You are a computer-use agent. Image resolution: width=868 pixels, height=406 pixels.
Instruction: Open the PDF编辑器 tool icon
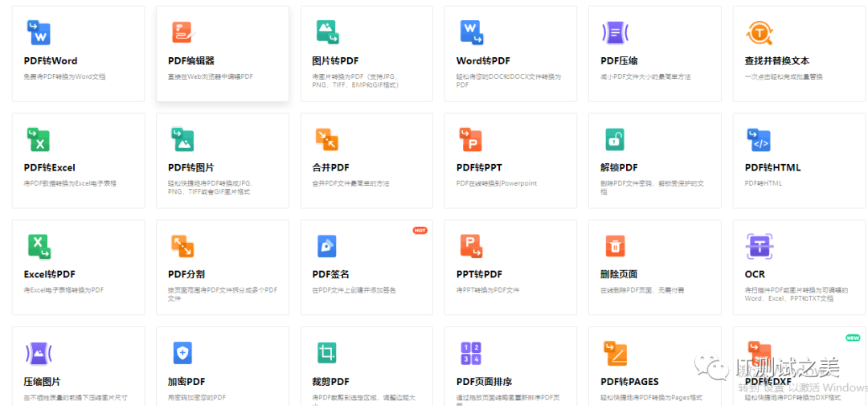click(182, 33)
